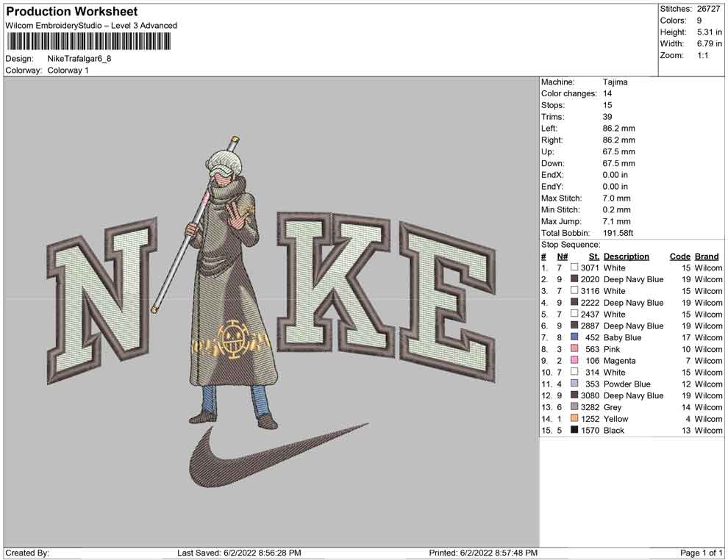This screenshot has width=728, height=560.
Task: Click the White swatch for stop 1
Action: coord(574,268)
